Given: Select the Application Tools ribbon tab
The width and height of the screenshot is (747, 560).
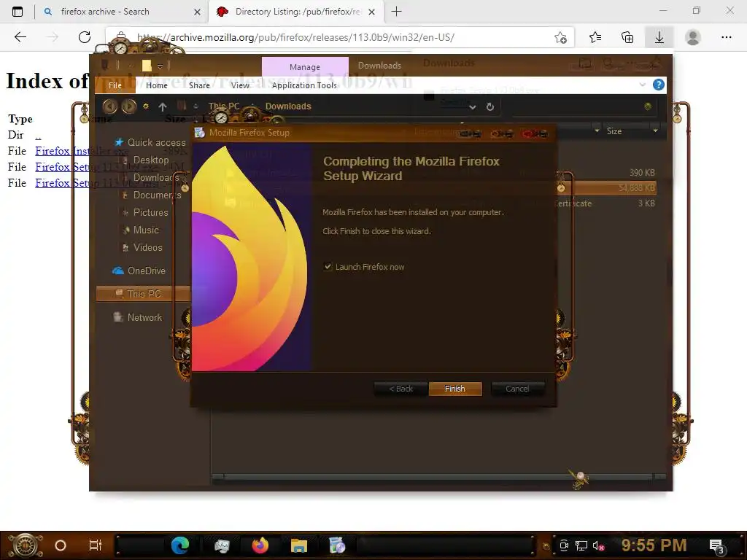Looking at the screenshot, I should (x=304, y=85).
